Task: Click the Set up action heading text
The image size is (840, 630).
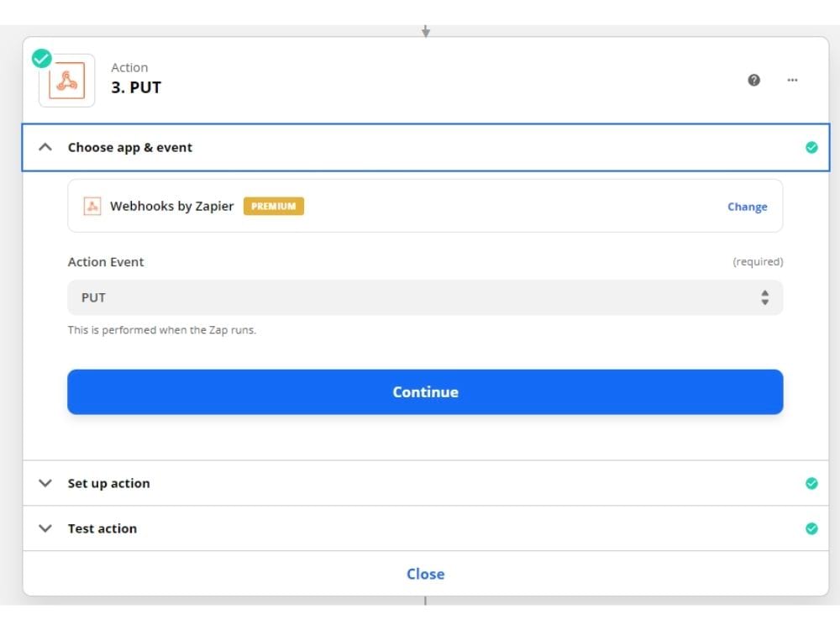Action: (108, 483)
